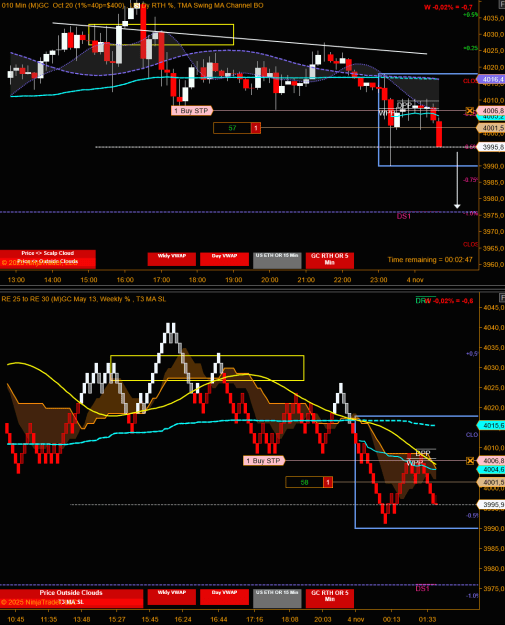
Task: Click the F button at bottom chart's corner
Action: coord(502,298)
